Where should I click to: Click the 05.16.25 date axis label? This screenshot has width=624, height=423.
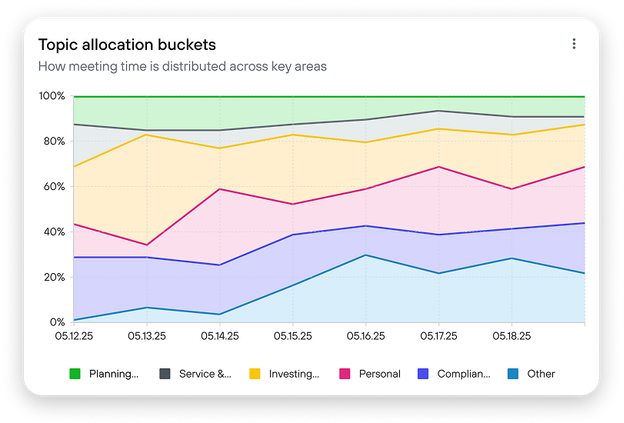click(366, 336)
